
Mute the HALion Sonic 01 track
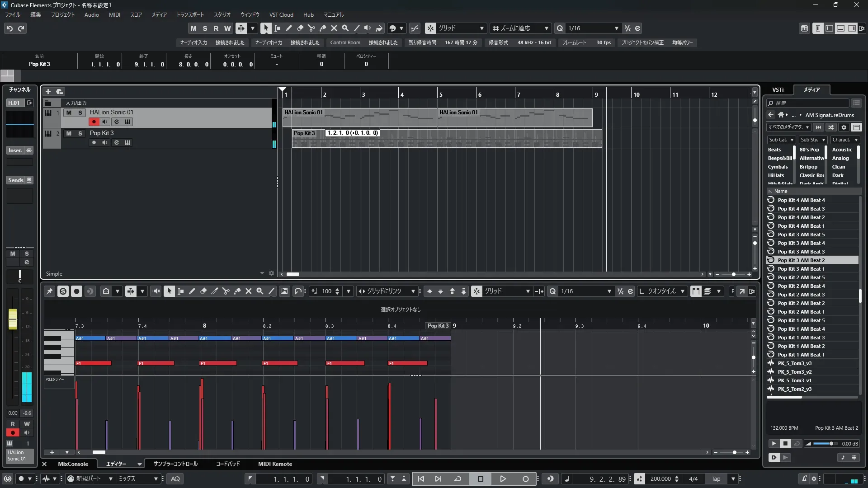pos(69,113)
